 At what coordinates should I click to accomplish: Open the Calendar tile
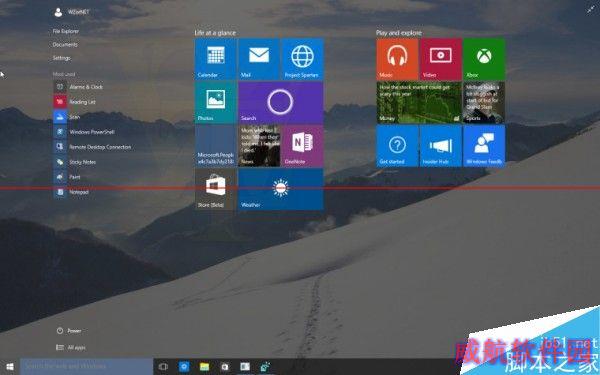click(x=215, y=59)
